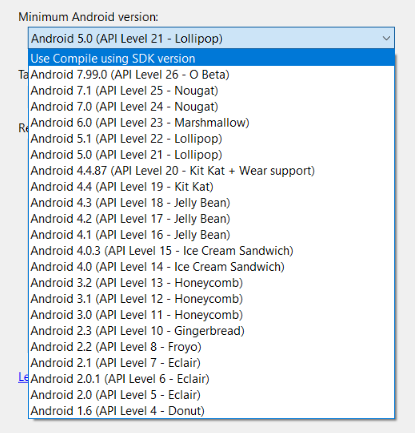Select Use Compile using SDK version
The width and height of the screenshot is (415, 433).
[212, 58]
